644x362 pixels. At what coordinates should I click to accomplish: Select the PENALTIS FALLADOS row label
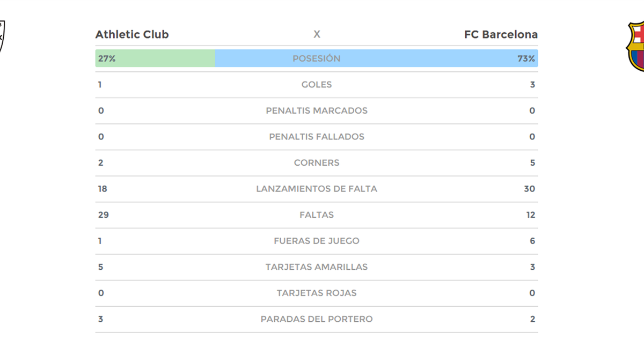pos(317,137)
